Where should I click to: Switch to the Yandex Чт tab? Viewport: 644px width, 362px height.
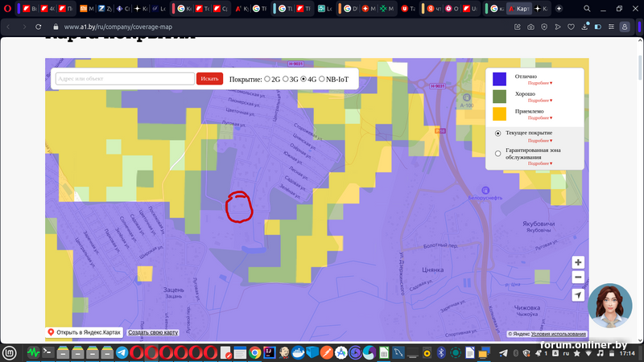click(434, 9)
